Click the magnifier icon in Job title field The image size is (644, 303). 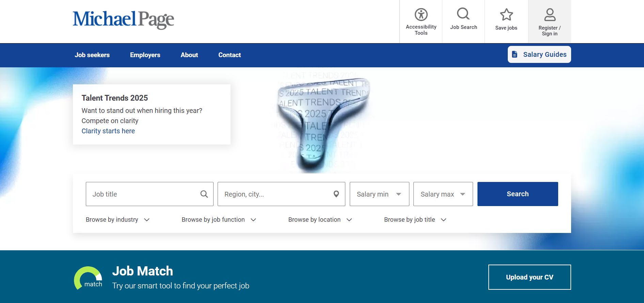tap(204, 194)
